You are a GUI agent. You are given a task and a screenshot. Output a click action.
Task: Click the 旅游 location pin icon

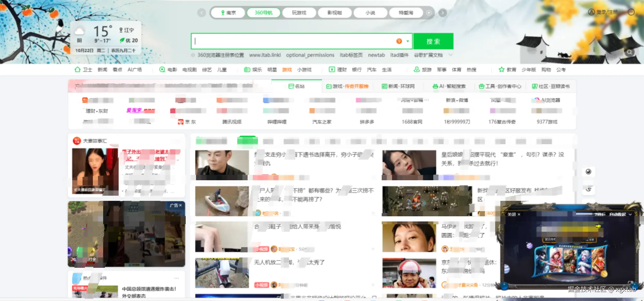[416, 69]
